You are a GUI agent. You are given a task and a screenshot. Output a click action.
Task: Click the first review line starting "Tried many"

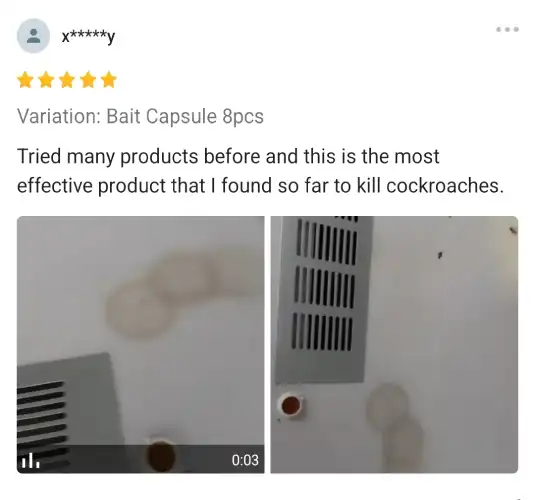pos(228,157)
